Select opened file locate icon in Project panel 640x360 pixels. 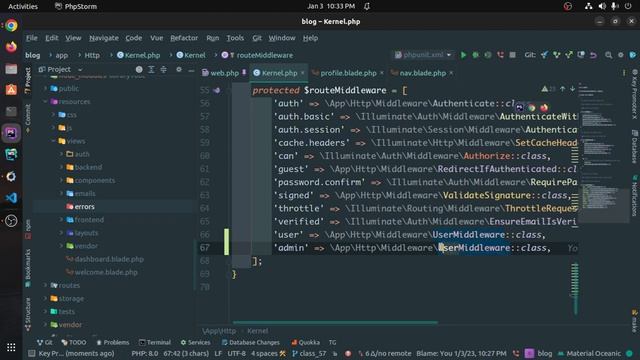coord(139,70)
